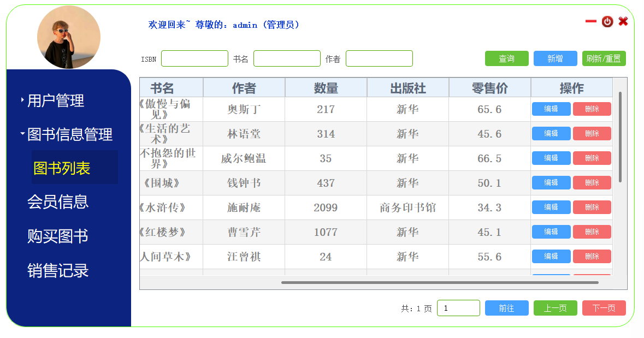Go to 会员信息 in the sidebar

[x=58, y=201]
